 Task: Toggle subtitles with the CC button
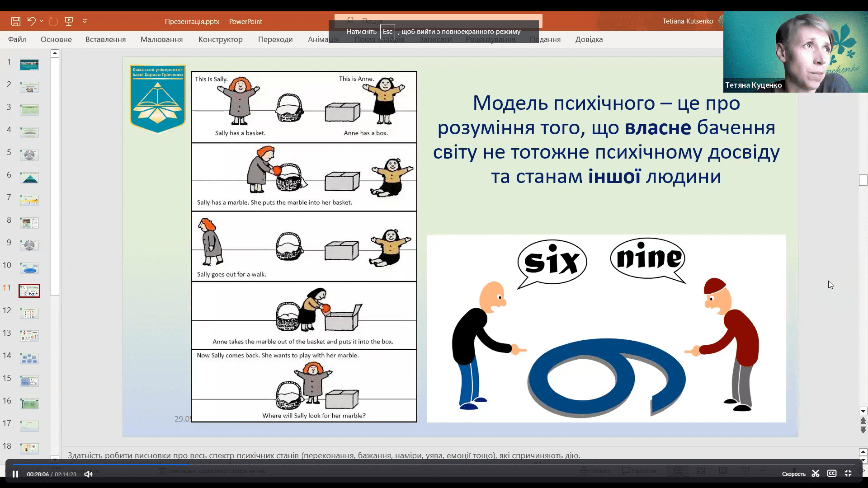[x=832, y=474]
